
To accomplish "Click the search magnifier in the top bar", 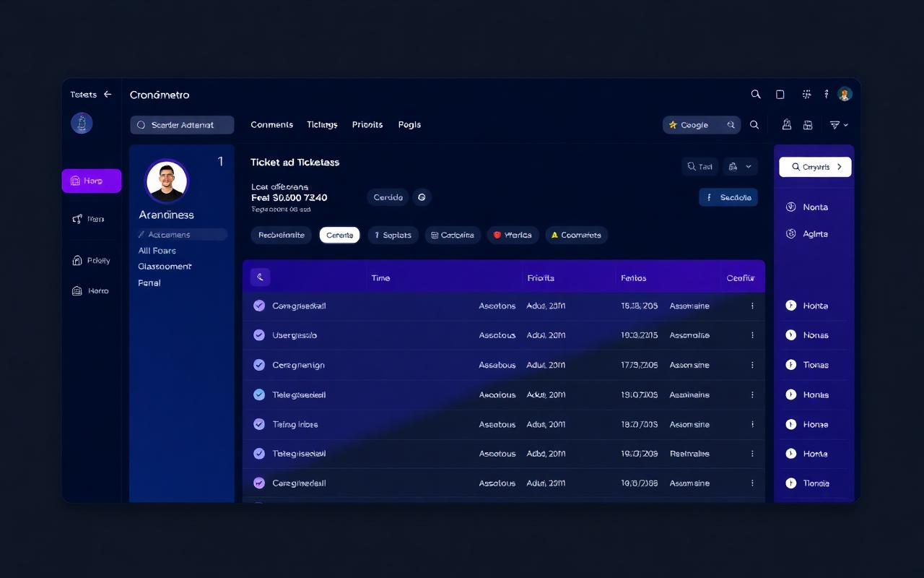I will coord(756,95).
